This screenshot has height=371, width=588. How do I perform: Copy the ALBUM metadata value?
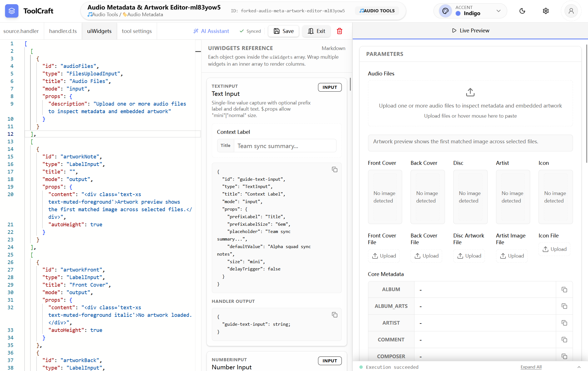tap(564, 290)
